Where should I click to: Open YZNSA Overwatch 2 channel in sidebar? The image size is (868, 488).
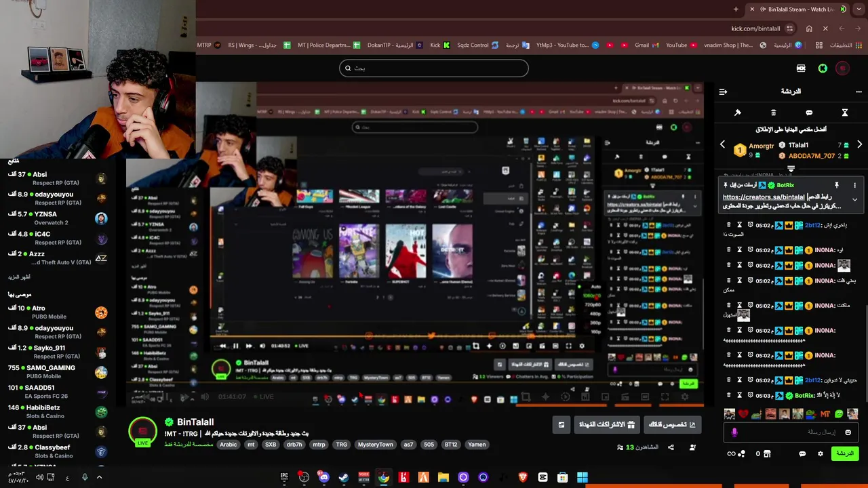pos(58,218)
